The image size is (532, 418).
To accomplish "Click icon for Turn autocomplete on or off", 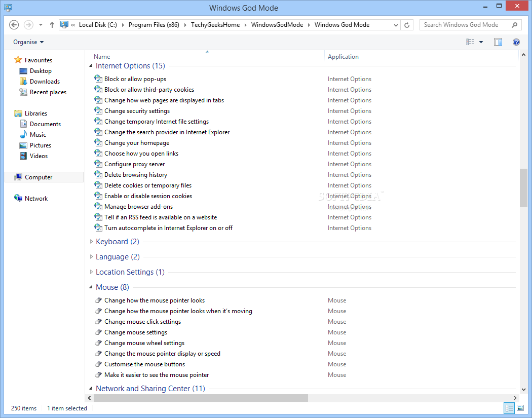I will coord(98,228).
